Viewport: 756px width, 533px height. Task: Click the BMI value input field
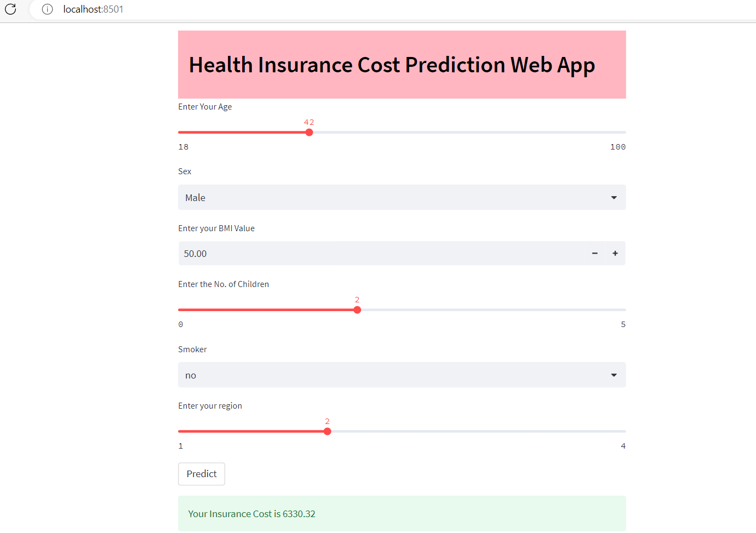click(329, 253)
